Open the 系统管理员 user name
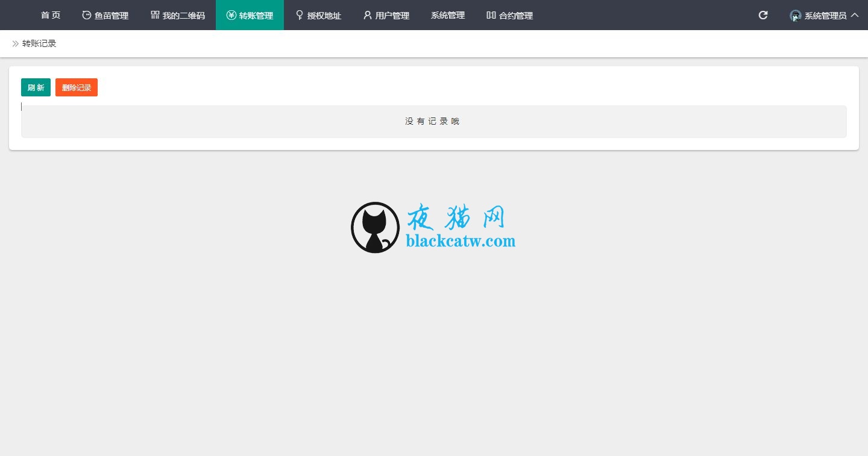The image size is (868, 456). point(826,16)
